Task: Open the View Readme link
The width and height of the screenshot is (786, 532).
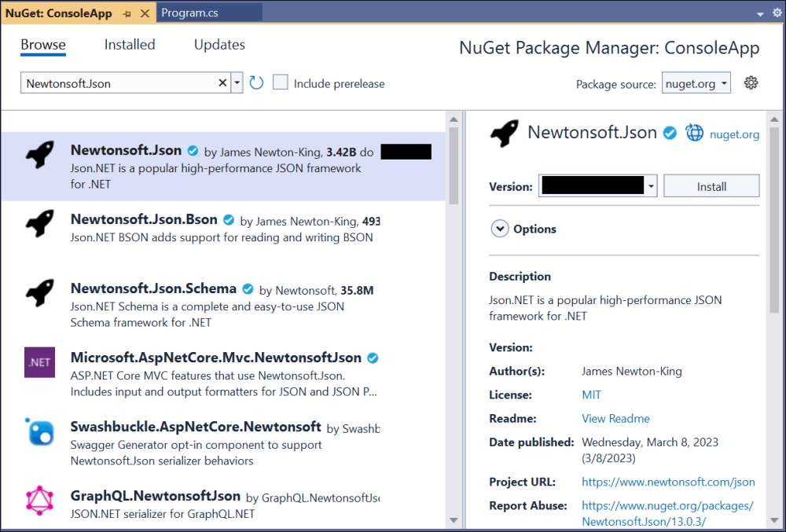Action: [615, 419]
